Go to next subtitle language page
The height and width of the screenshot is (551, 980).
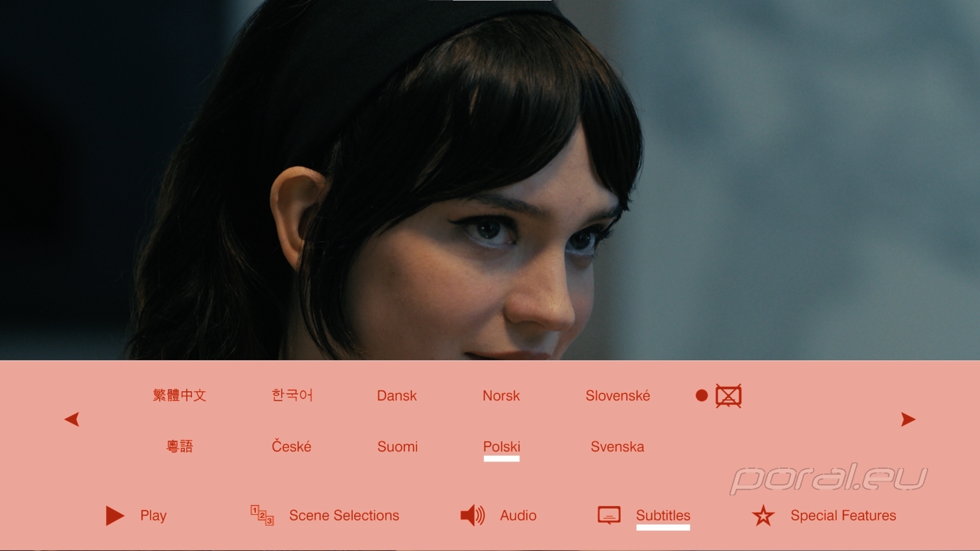pos(908,419)
